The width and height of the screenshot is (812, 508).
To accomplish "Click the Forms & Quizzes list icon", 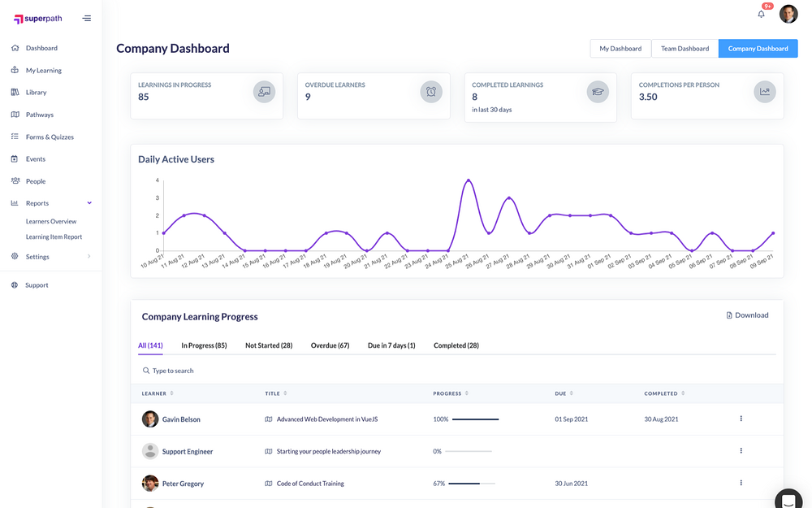I will [15, 137].
